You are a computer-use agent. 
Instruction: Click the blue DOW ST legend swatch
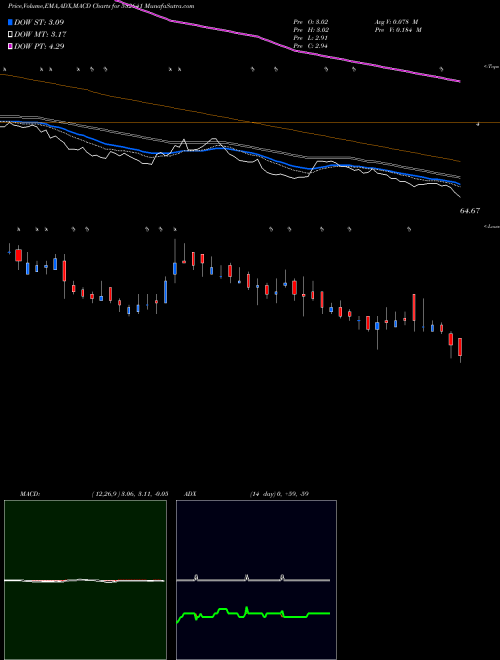11,22
